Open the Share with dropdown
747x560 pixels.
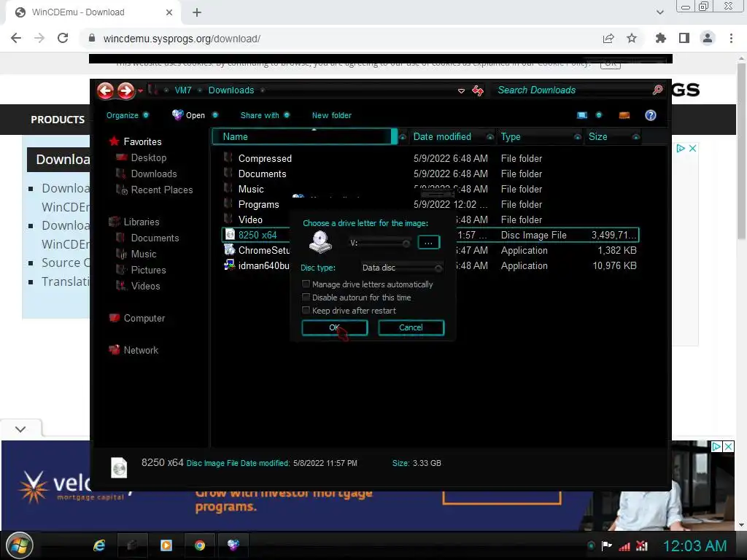coord(265,115)
